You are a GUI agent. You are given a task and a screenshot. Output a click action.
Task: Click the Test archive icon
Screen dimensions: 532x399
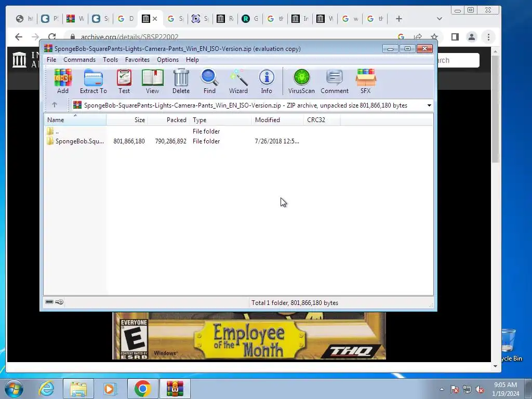pyautogui.click(x=124, y=81)
